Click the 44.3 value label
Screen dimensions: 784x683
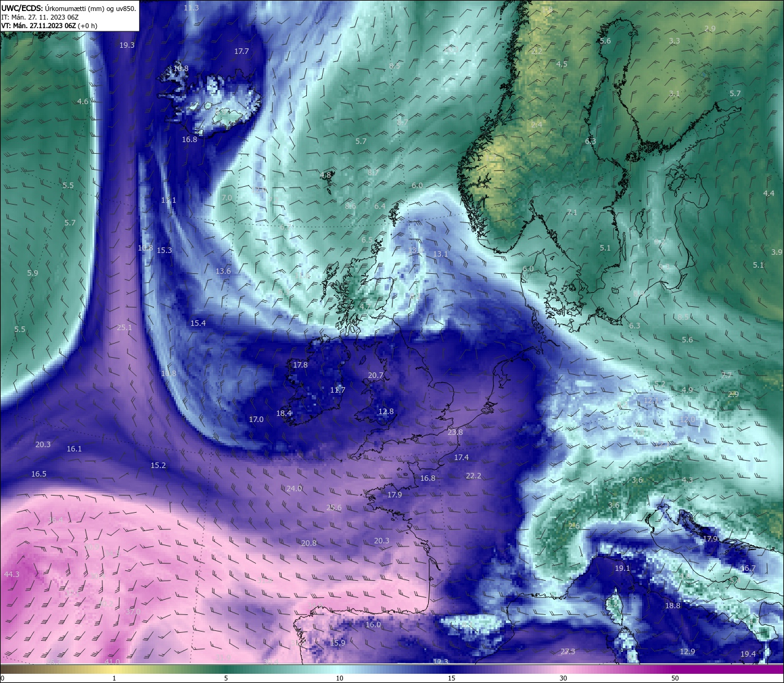[12, 575]
